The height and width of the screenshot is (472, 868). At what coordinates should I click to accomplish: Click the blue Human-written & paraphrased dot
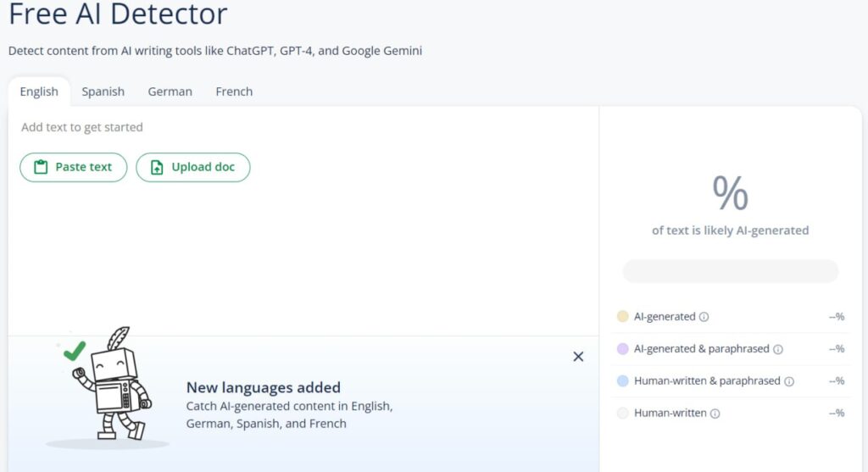pyautogui.click(x=623, y=381)
